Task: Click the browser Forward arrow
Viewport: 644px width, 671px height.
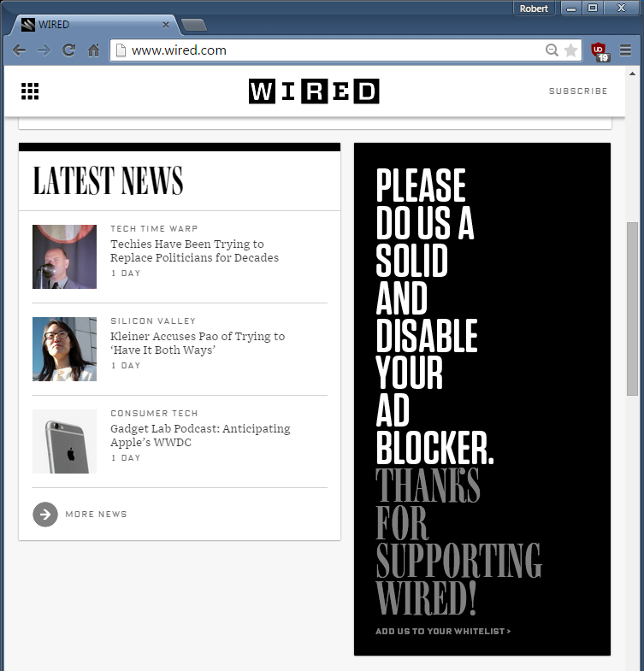Action: pyautogui.click(x=44, y=50)
